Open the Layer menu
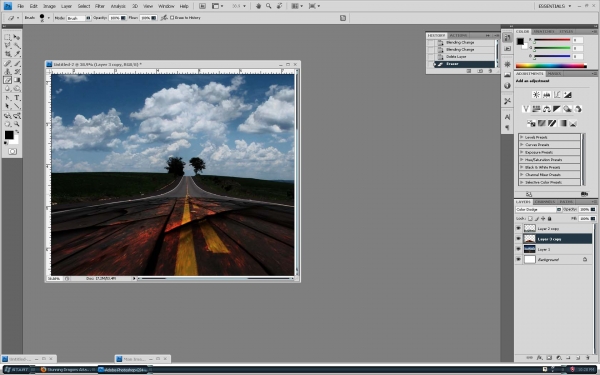This screenshot has width=600, height=375. (x=67, y=6)
